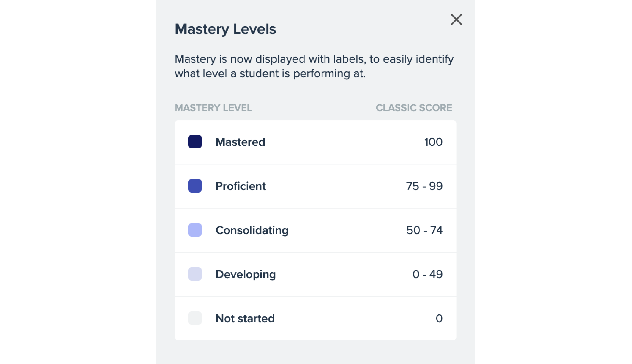The image size is (632, 364).
Task: Click the Proficient score range 75 - 99
Action: coord(424,186)
